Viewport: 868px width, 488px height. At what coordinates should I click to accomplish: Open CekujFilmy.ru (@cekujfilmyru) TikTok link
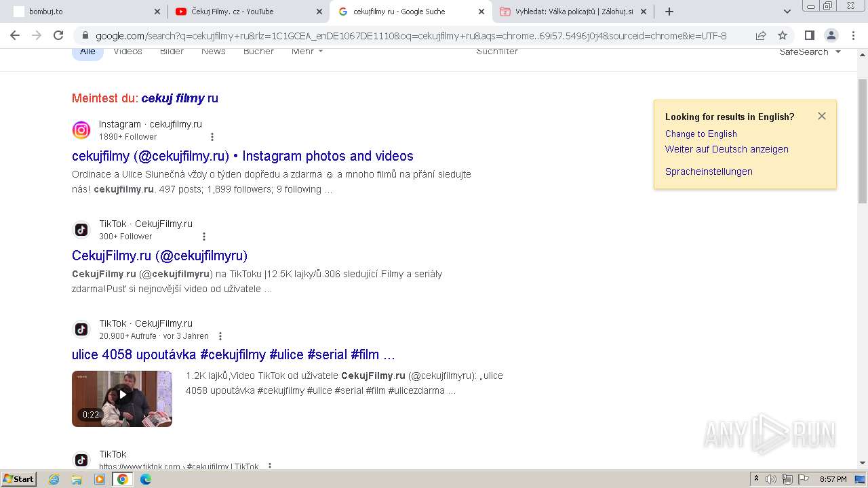click(159, 256)
